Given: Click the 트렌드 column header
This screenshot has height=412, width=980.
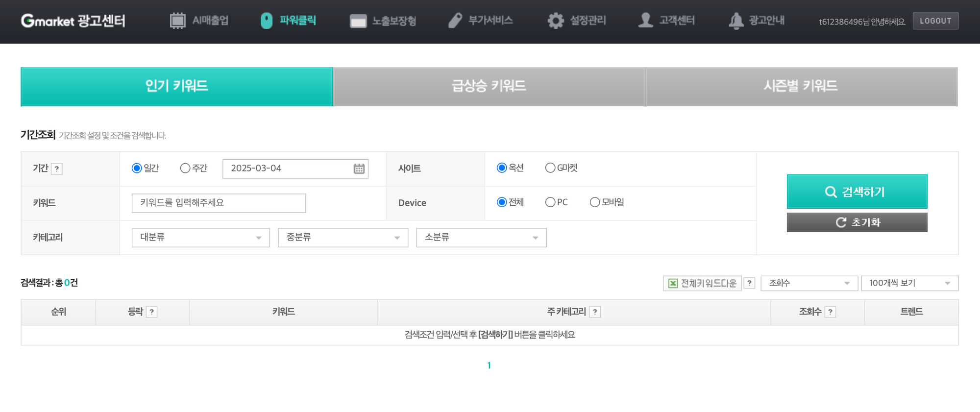Looking at the screenshot, I should point(911,312).
